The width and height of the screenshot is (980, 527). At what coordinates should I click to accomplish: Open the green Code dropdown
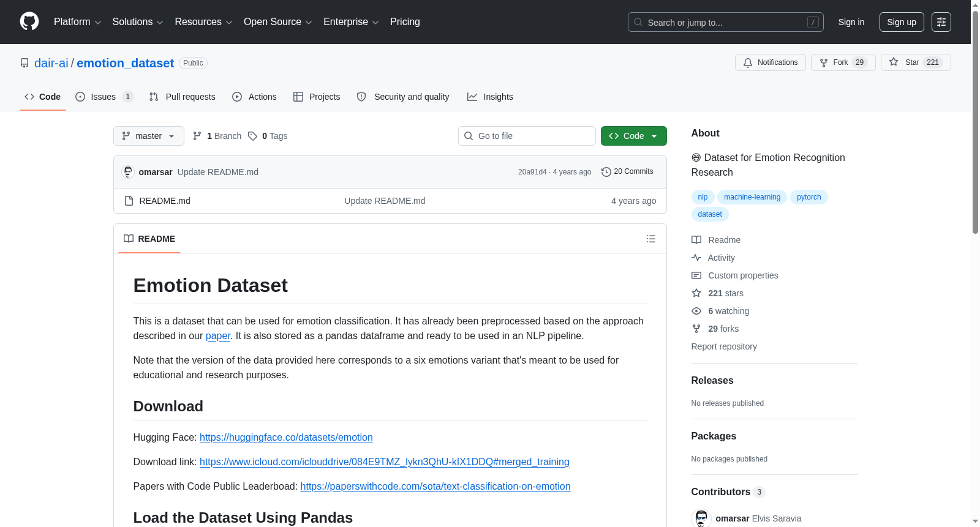coord(633,136)
